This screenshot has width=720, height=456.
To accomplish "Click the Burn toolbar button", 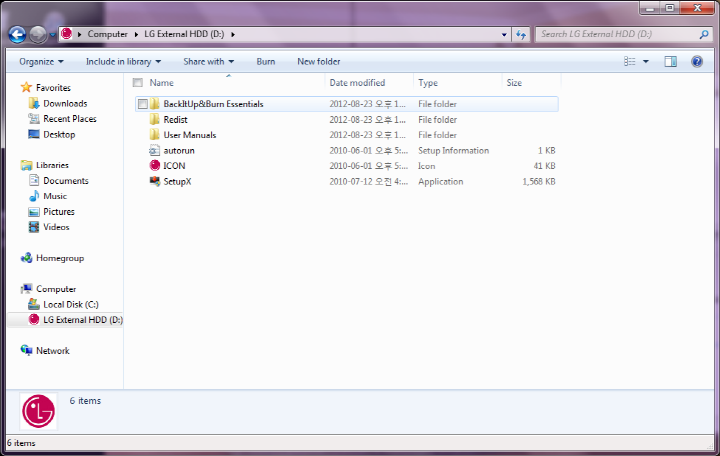I will (x=266, y=62).
